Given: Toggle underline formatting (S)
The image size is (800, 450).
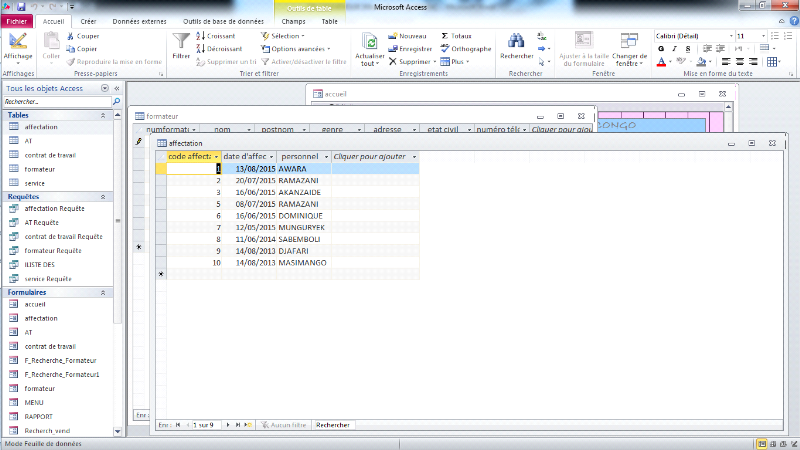Looking at the screenshot, I should point(688,49).
